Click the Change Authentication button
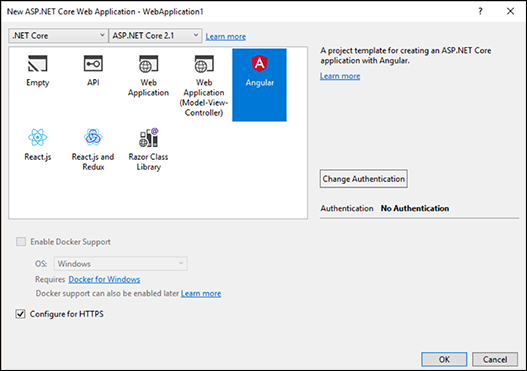The image size is (527, 371). point(364,179)
